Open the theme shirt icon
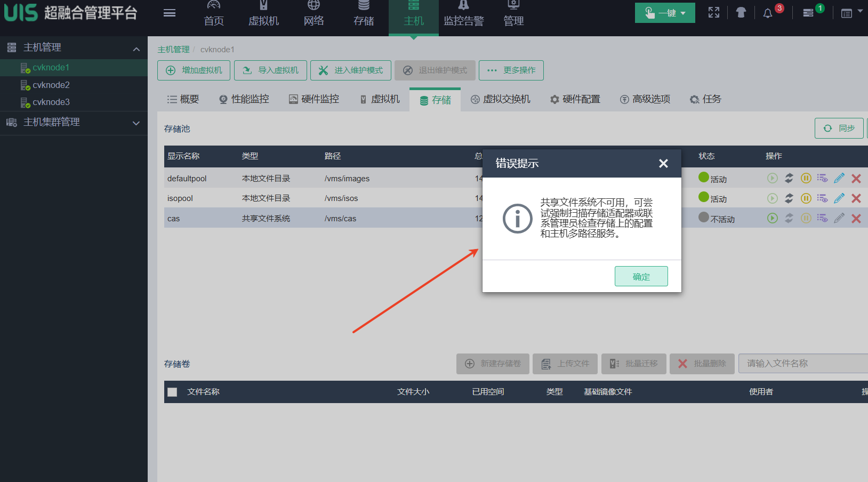The height and width of the screenshot is (482, 868). (741, 13)
